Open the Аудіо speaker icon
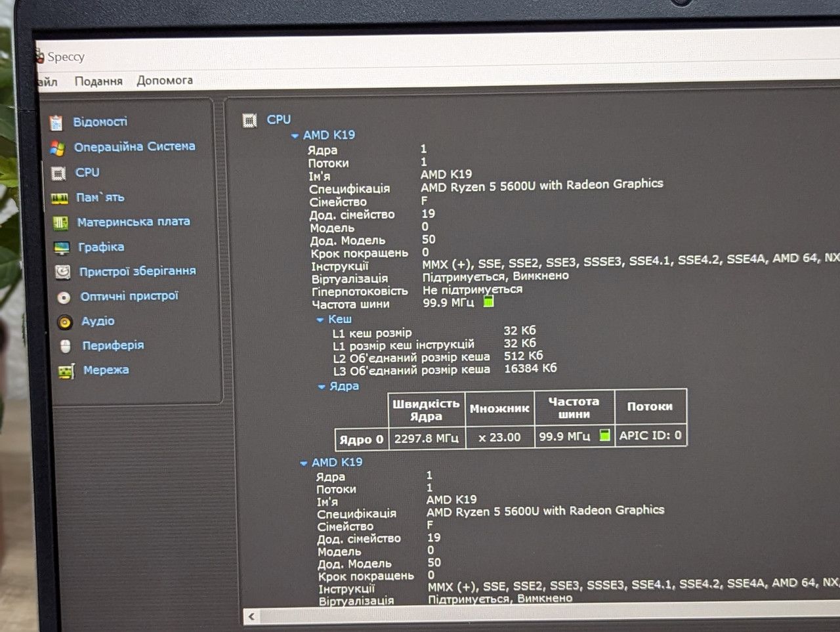 point(65,322)
